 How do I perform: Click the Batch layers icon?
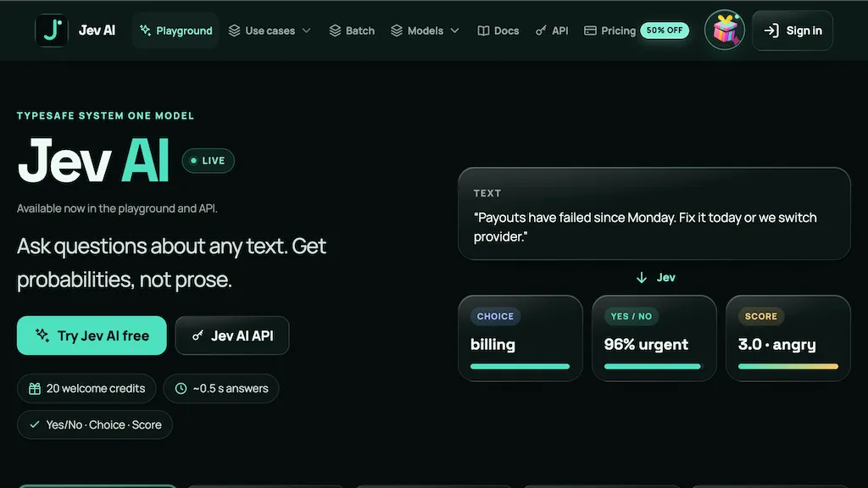pyautogui.click(x=335, y=30)
